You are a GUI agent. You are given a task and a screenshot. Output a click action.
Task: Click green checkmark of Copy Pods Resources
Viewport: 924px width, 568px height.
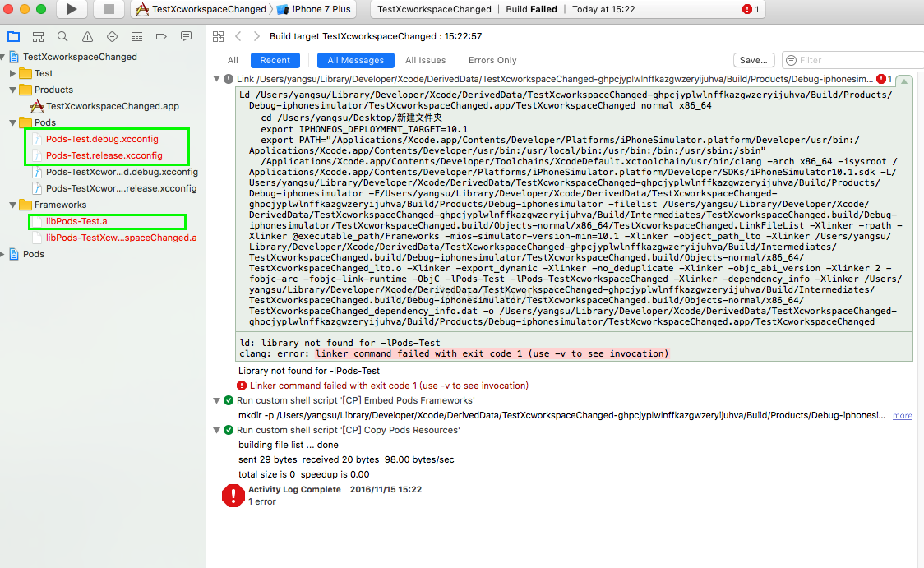229,430
